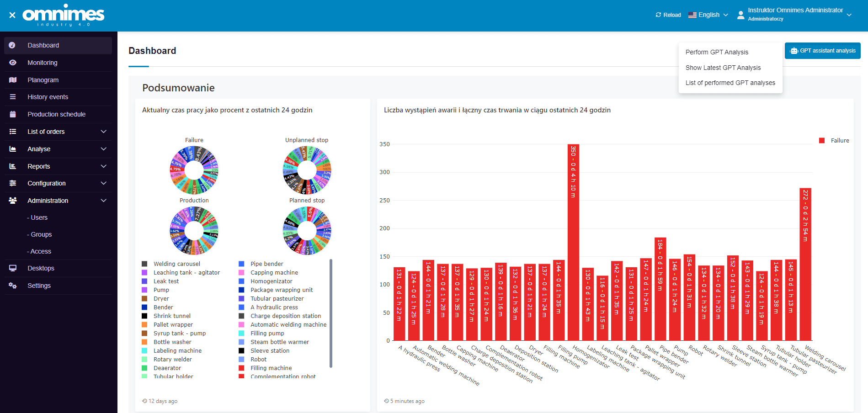Click the GPT assistant analysis button
Viewport: 868px width, 413px height.
[x=822, y=51]
